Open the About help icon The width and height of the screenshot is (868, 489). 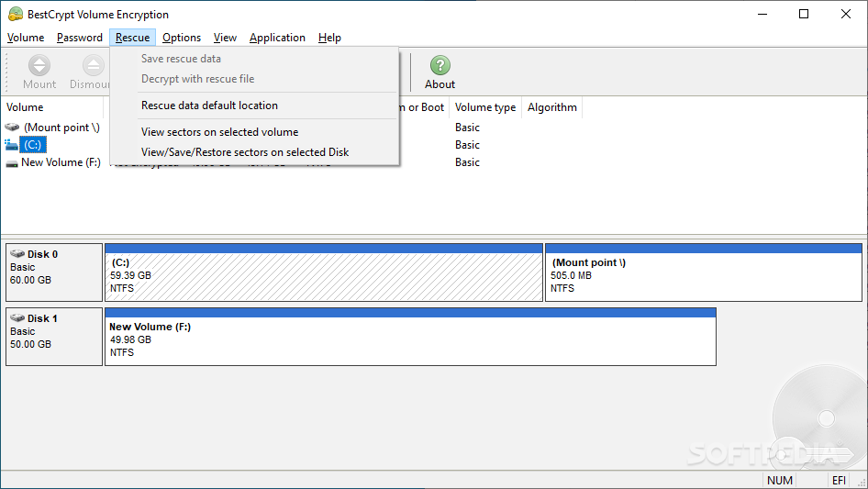tap(440, 65)
